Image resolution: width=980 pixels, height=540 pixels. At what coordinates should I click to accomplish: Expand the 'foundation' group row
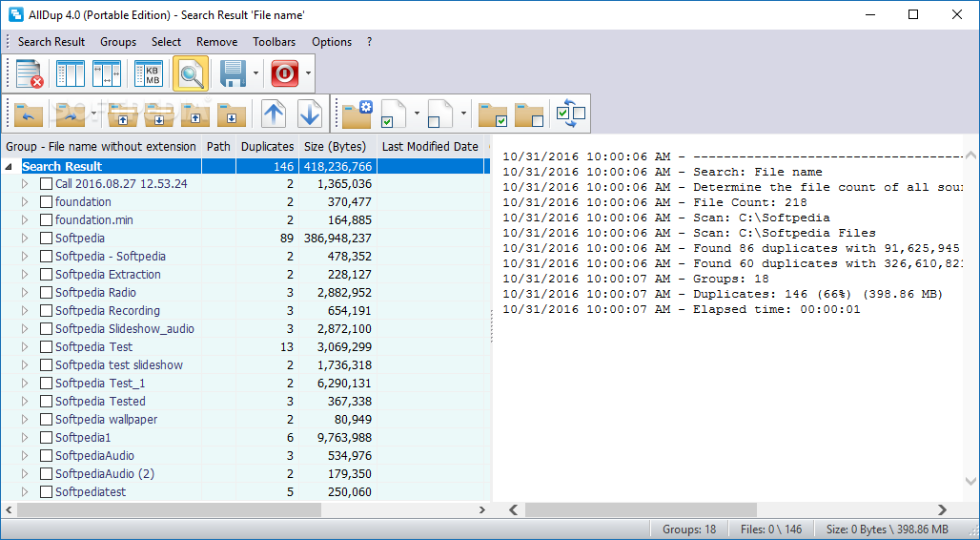[25, 202]
